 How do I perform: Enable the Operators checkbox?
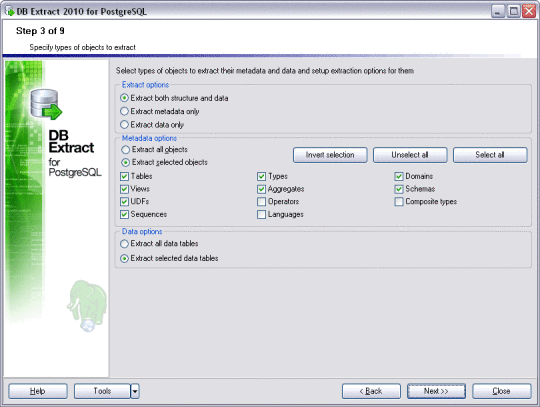261,202
